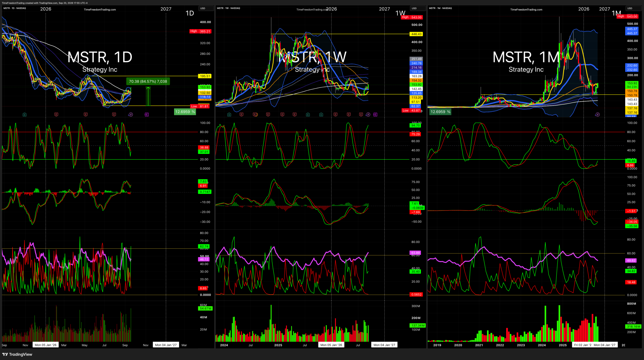Image resolution: width=644 pixels, height=360 pixels.
Task: Click the green 70.38 (84.57%) measurement label
Action: click(148, 81)
